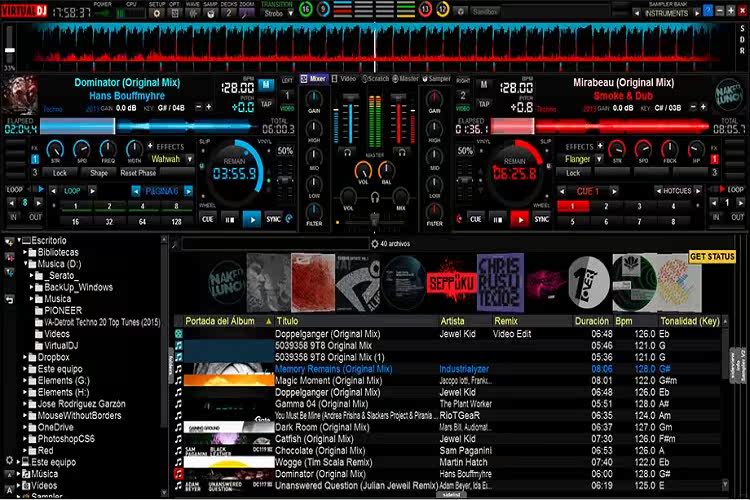The height and width of the screenshot is (500, 750).
Task: Click the left deck TAP button
Action: click(266, 104)
